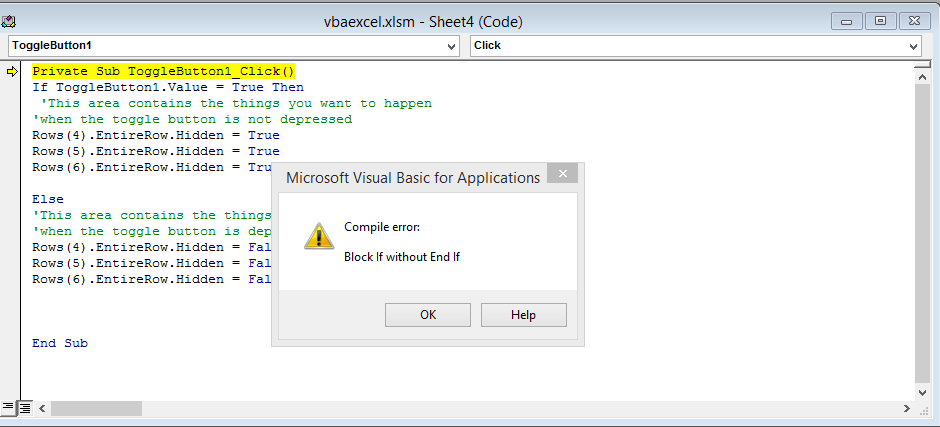Click the horizontal scrollbar right arrow
Viewport: 940px width, 427px height.
click(x=906, y=408)
